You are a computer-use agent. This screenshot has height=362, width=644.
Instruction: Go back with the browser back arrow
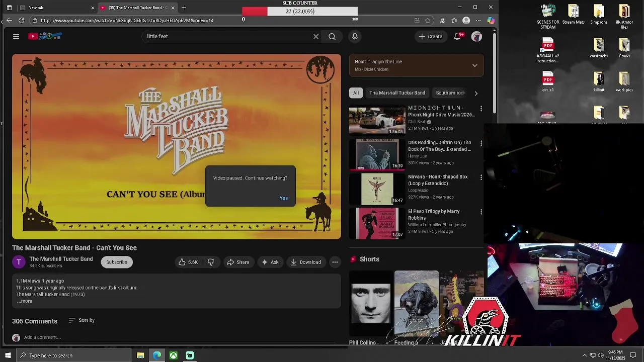[9, 20]
